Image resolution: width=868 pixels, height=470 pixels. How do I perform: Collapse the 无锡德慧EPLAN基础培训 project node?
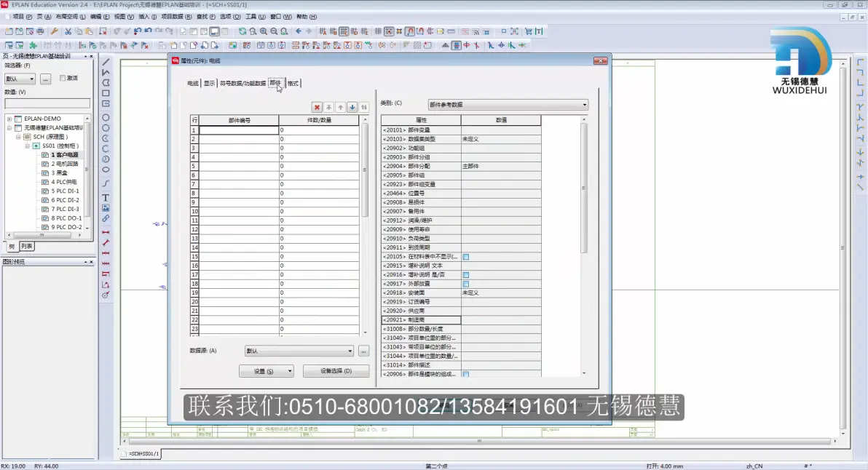(x=9, y=128)
